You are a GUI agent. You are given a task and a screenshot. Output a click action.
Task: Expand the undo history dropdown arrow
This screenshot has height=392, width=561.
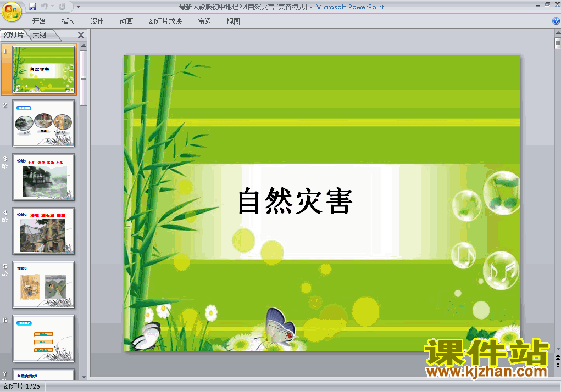point(53,7)
